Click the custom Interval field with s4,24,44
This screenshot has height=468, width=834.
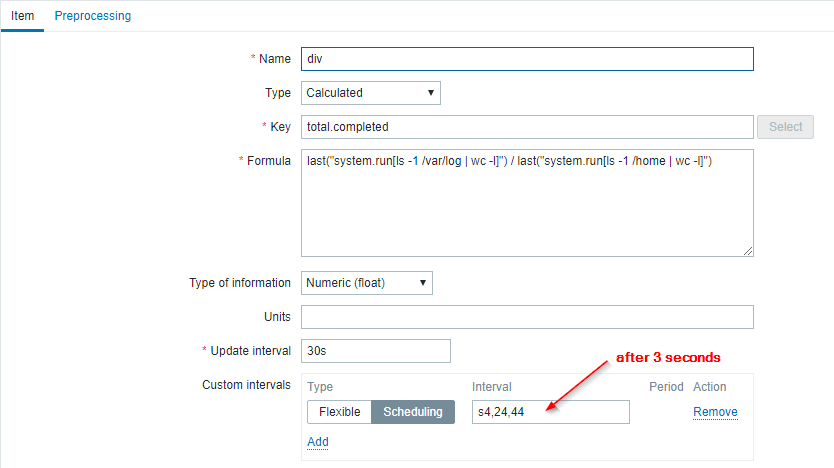[550, 412]
